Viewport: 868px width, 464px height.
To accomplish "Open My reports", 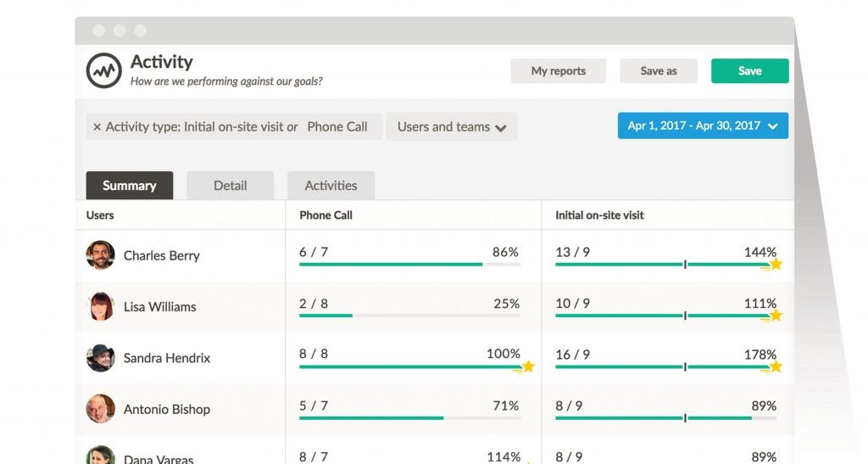I will [x=558, y=71].
